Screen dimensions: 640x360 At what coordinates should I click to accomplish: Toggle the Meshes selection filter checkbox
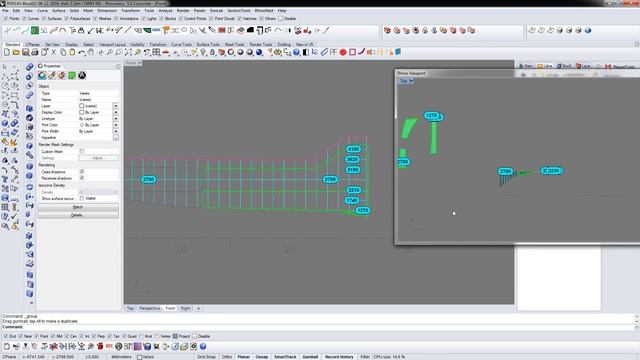(95, 19)
